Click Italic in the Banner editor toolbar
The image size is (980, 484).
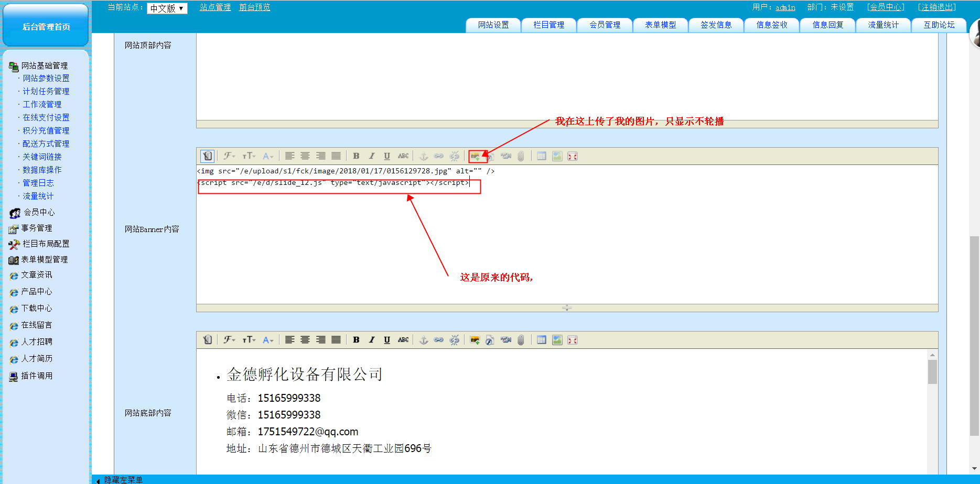372,156
